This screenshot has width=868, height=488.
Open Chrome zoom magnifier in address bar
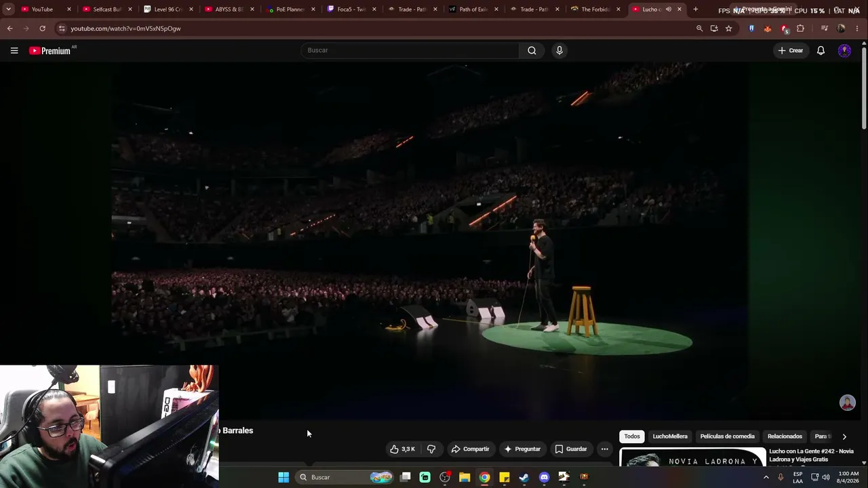click(699, 28)
